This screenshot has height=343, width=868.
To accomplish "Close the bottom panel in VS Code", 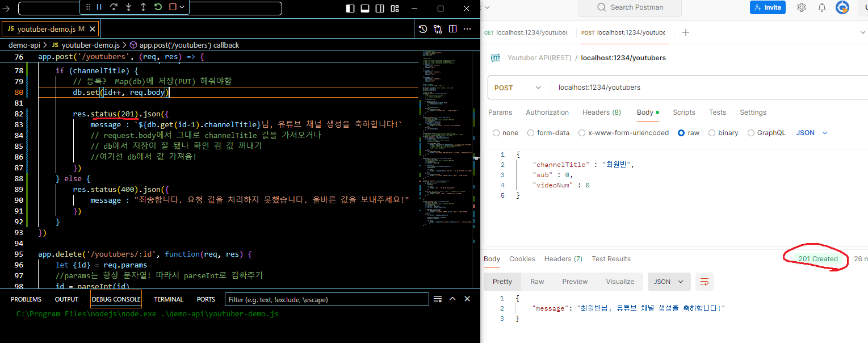I will coord(467,299).
